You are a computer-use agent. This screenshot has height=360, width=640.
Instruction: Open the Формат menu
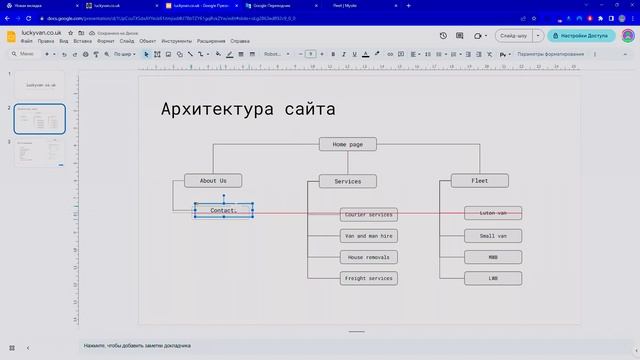pos(106,41)
